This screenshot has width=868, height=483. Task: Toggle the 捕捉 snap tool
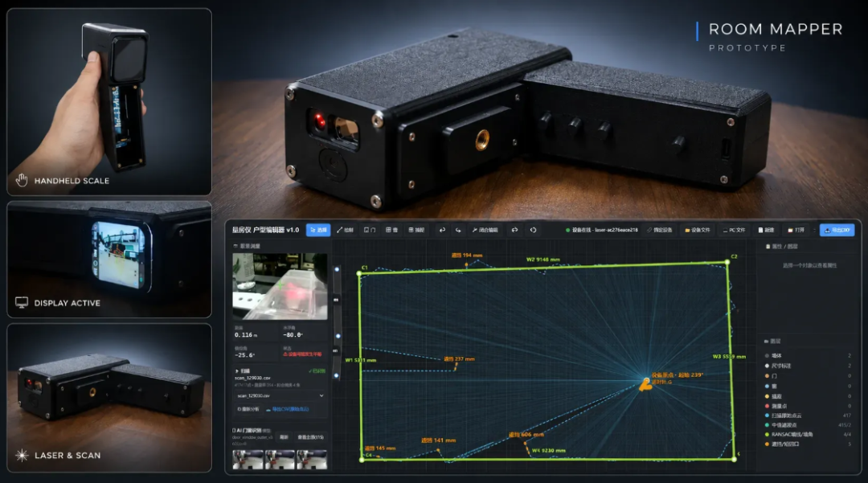[416, 230]
